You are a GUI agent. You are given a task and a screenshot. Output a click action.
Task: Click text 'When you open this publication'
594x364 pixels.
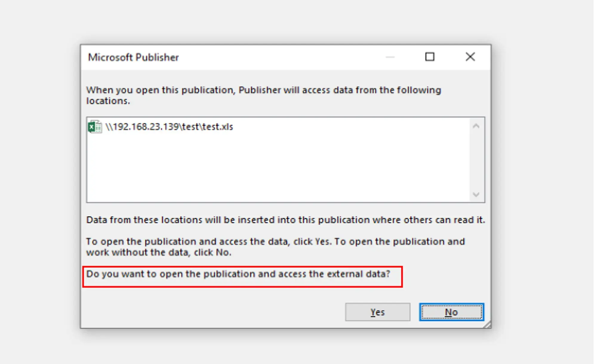pyautogui.click(x=160, y=90)
